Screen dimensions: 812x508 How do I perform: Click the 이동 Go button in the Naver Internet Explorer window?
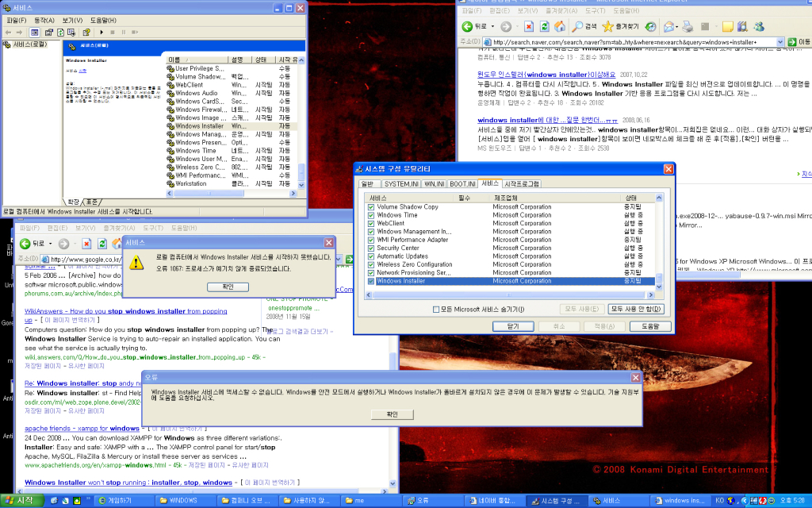pos(799,42)
